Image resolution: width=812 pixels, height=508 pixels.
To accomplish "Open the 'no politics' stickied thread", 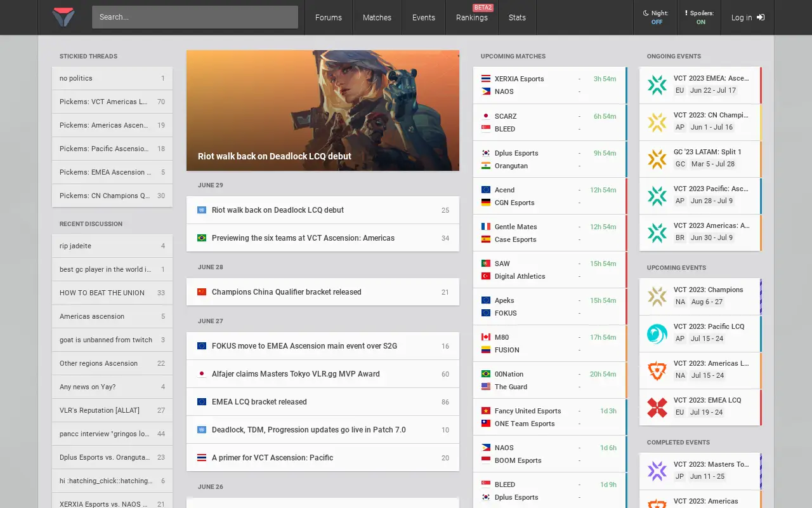I will point(112,78).
